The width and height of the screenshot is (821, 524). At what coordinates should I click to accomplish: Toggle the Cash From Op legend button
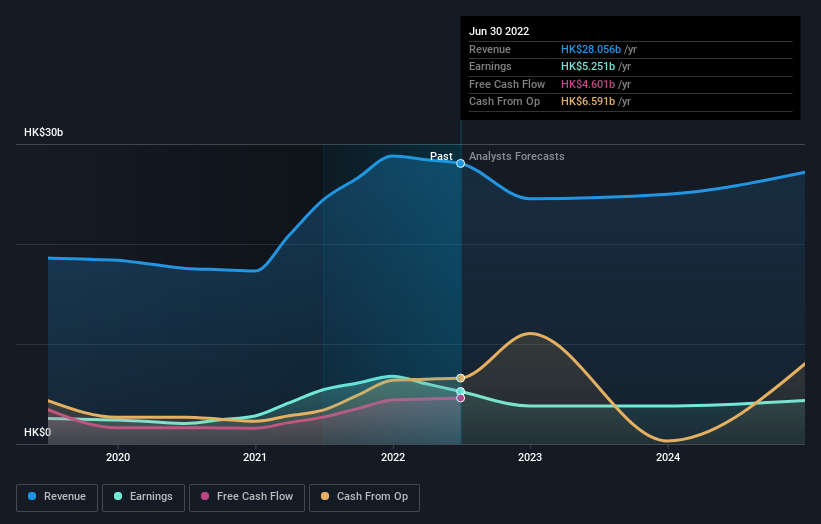(364, 497)
